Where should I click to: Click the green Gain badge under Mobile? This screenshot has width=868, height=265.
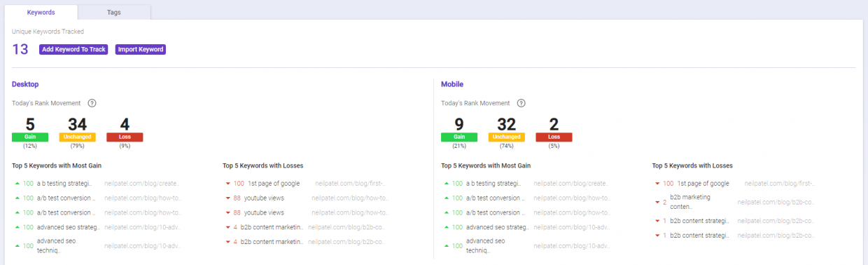click(459, 137)
